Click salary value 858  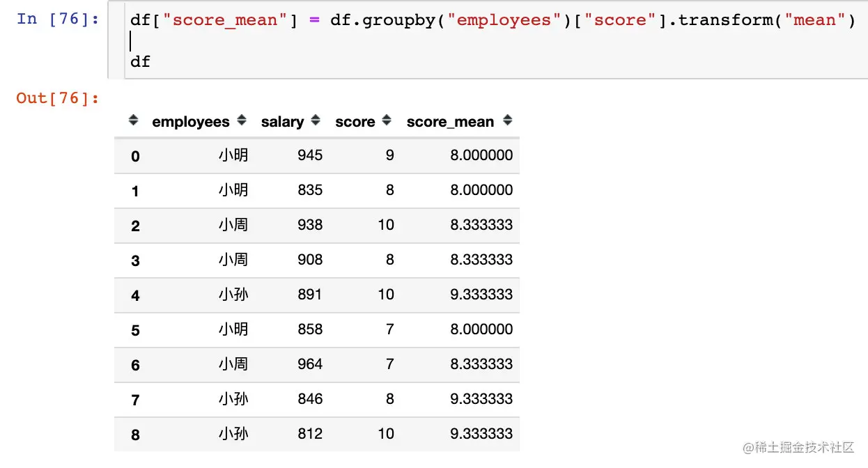click(310, 329)
